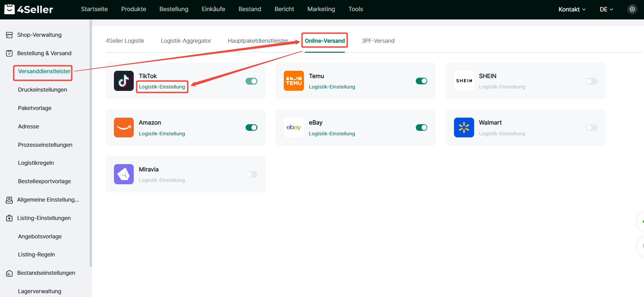Open the DE language dropdown
The width and height of the screenshot is (644, 297).
[606, 9]
